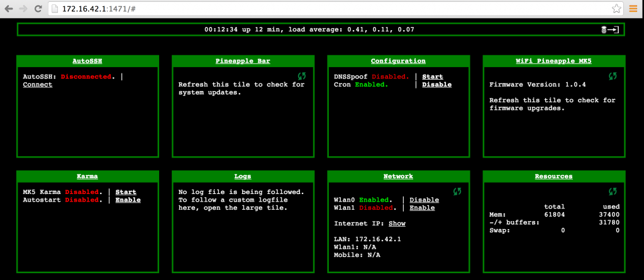This screenshot has width=644, height=280.
Task: Click the browser back arrow
Action: 9,9
